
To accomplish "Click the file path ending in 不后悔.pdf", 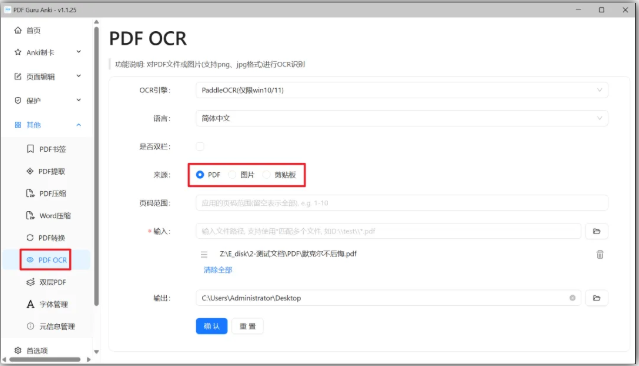I will click(x=288, y=254).
